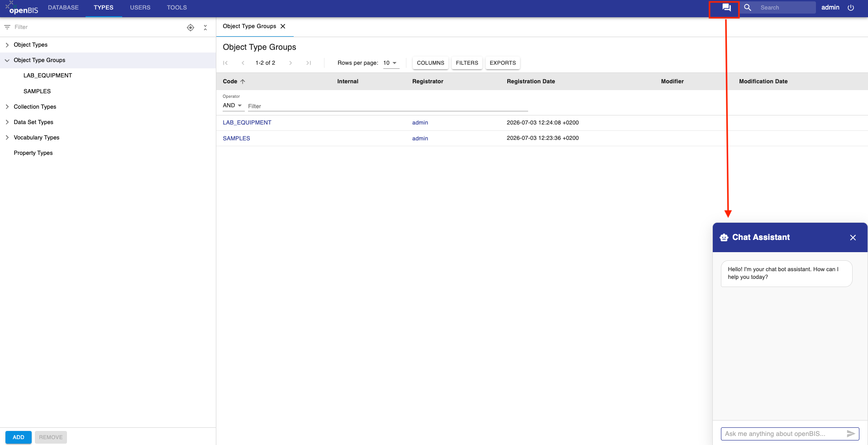
Task: Expand the Vocabulary Types node
Action: 7,138
